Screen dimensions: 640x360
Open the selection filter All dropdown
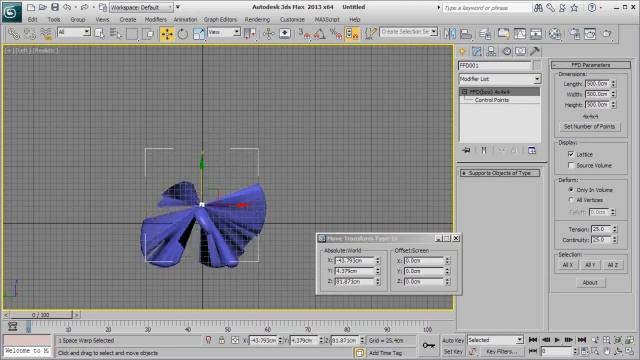(x=73, y=32)
